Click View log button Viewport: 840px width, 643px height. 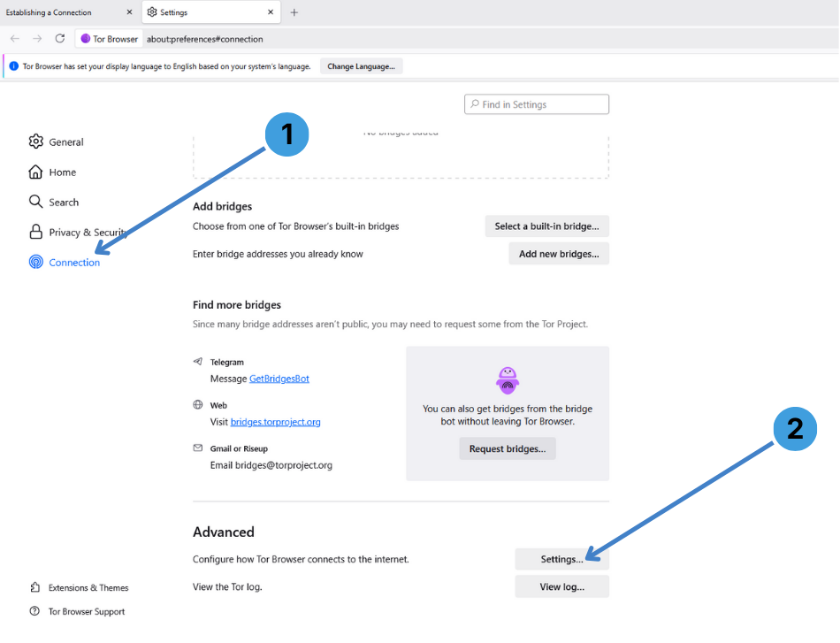pos(562,586)
